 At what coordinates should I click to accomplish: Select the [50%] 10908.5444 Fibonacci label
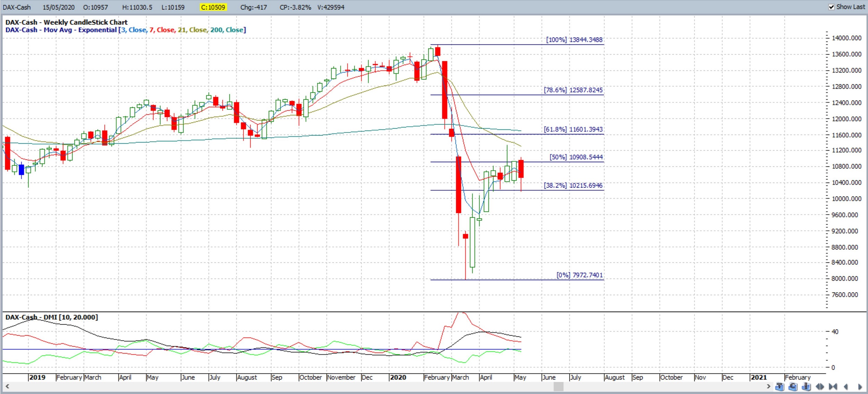click(x=576, y=157)
